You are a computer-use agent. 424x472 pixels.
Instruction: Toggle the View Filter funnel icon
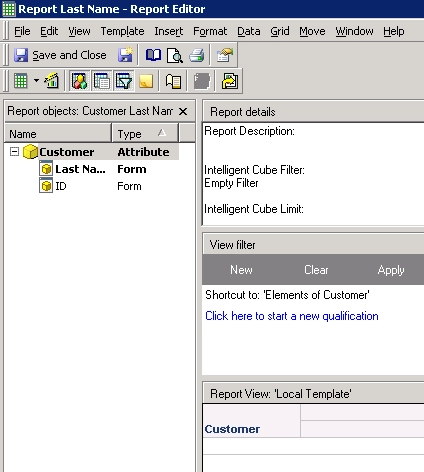(124, 81)
